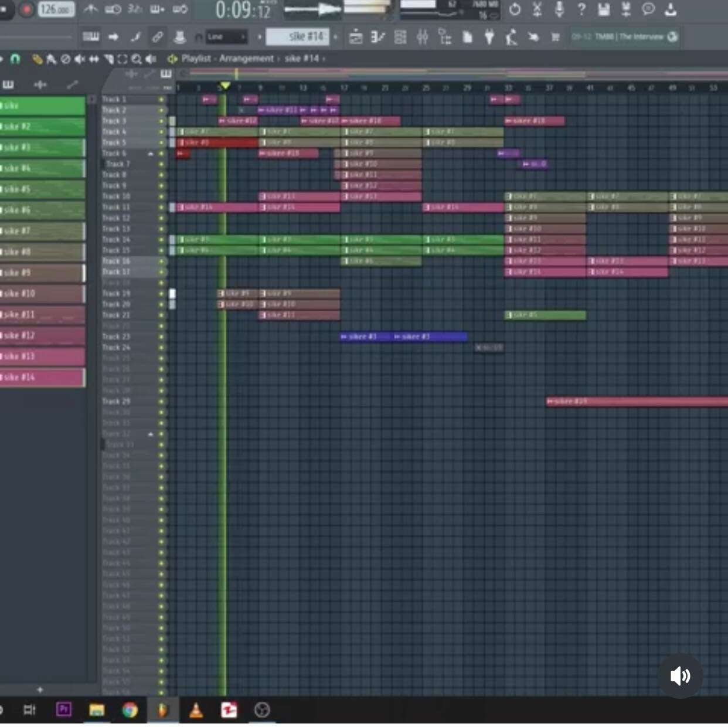The width and height of the screenshot is (728, 727).
Task: Select the slip tool in playlist
Action: 94,59
